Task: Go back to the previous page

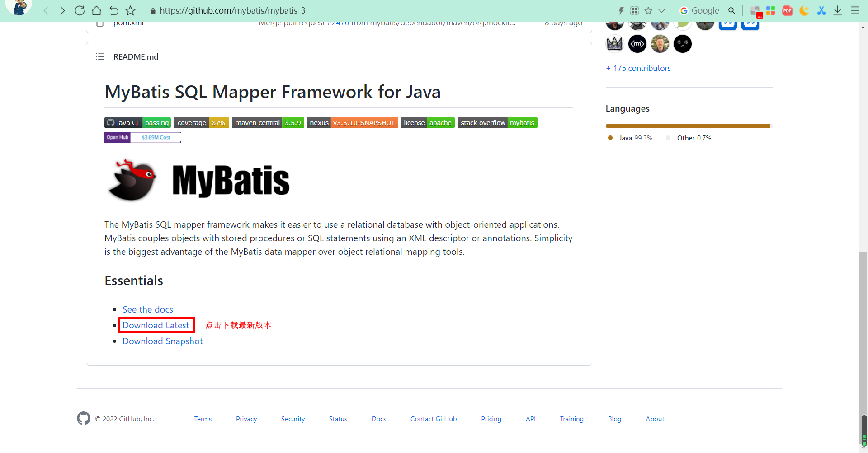Action: (46, 10)
